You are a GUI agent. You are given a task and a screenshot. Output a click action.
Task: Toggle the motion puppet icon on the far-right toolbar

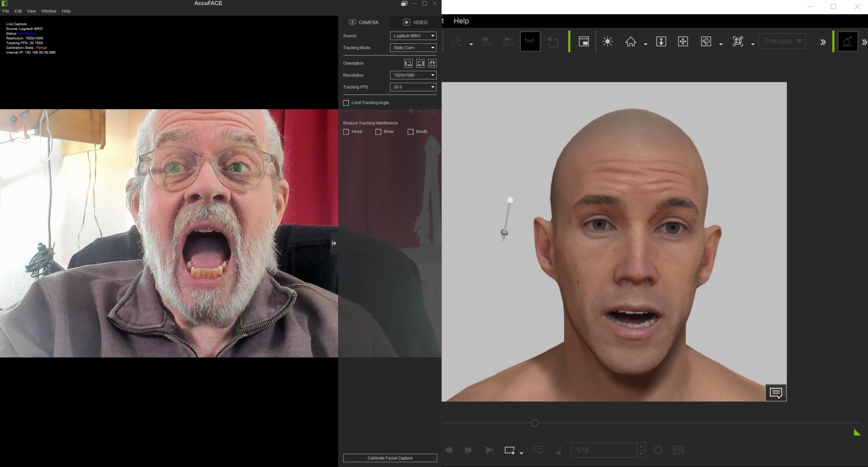click(x=848, y=42)
